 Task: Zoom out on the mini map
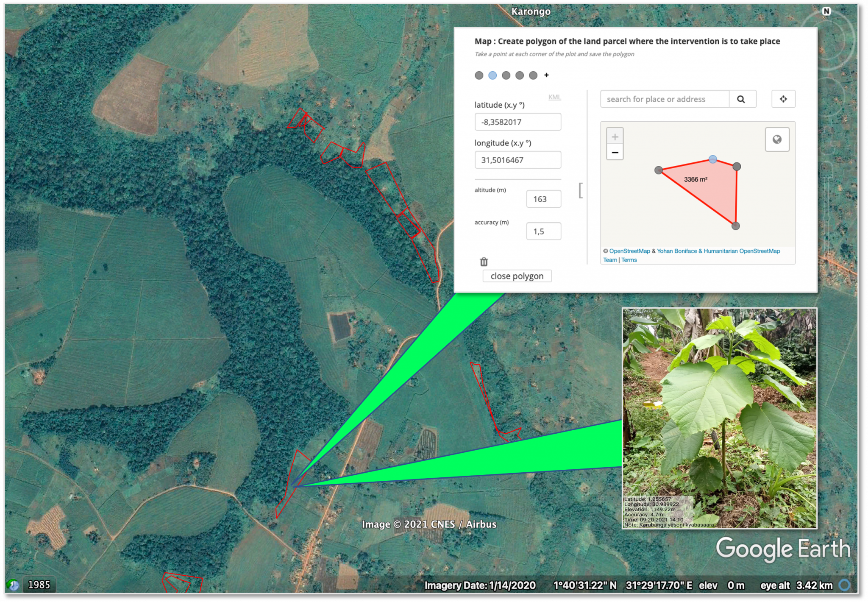pos(615,152)
